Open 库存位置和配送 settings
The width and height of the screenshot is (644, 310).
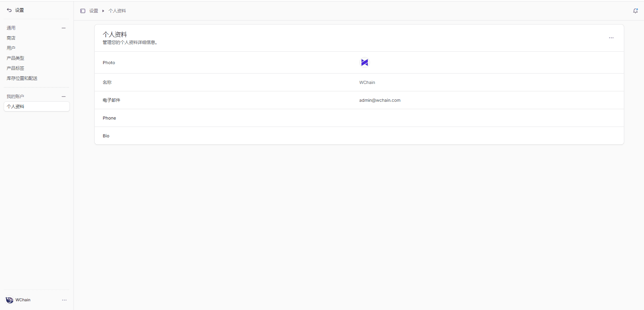(22, 78)
